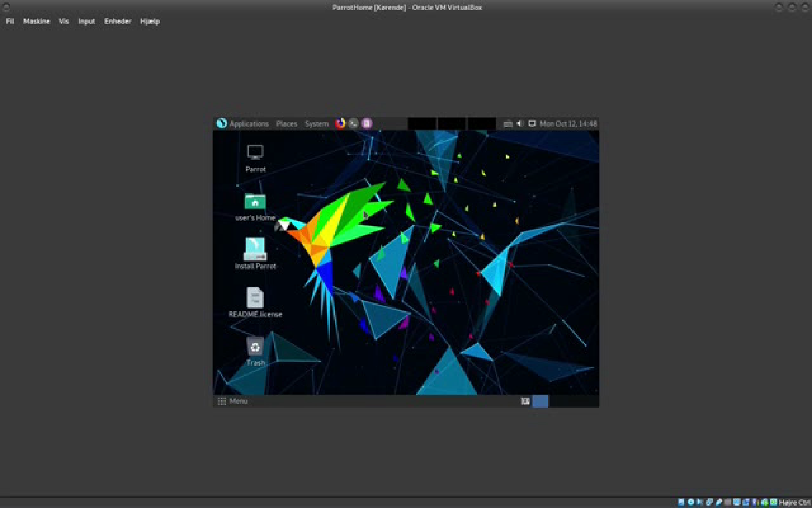Click the show desktop icon in the bottom panel
This screenshot has height=508, width=812.
pos(525,401)
